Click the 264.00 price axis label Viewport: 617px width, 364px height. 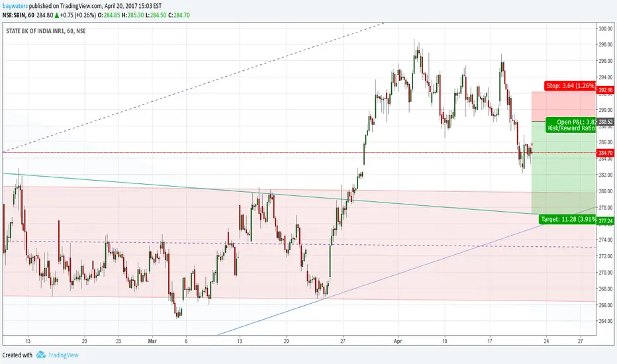(x=606, y=321)
